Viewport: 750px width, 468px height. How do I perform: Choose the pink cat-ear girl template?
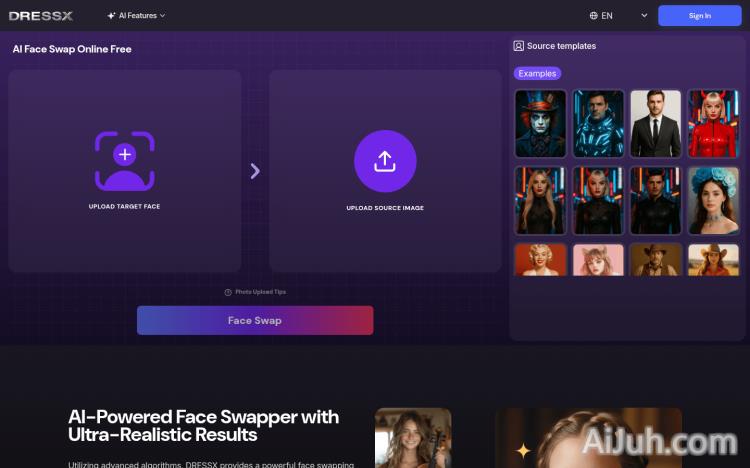click(x=598, y=260)
